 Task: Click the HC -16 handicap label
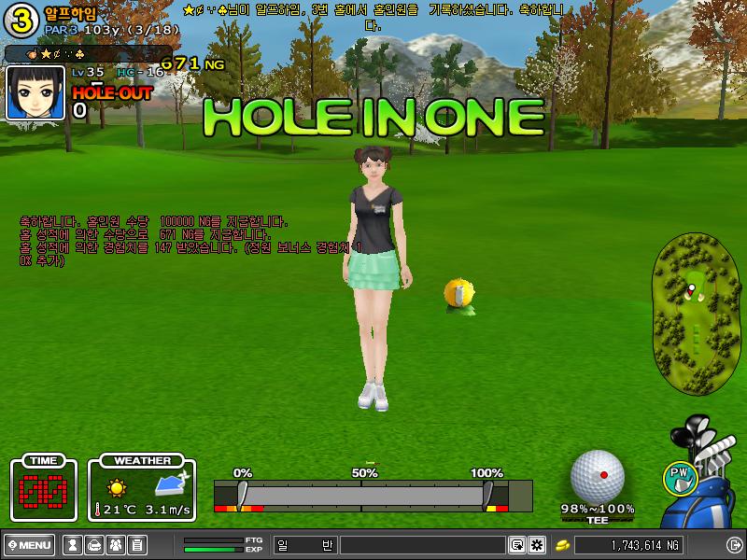(x=140, y=73)
